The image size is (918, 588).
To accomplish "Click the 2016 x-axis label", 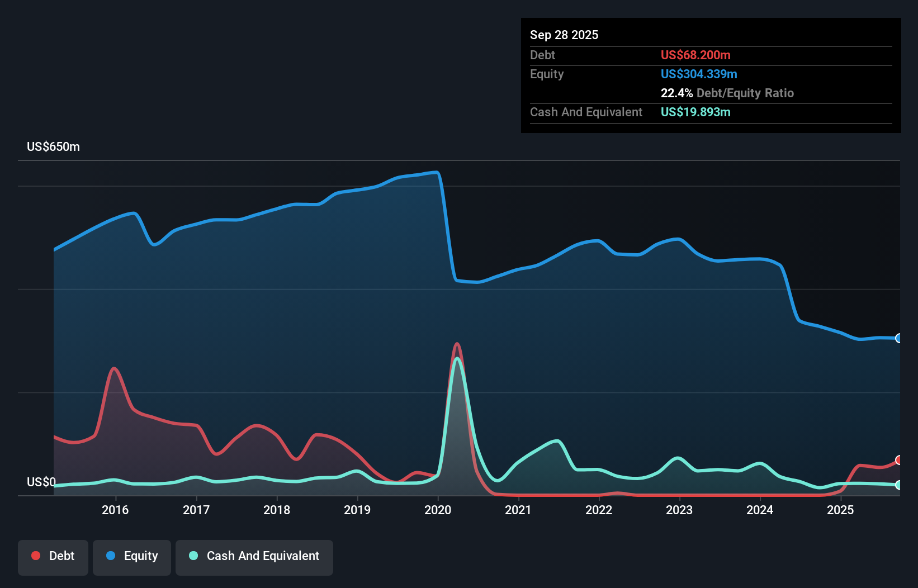I will pos(115,510).
